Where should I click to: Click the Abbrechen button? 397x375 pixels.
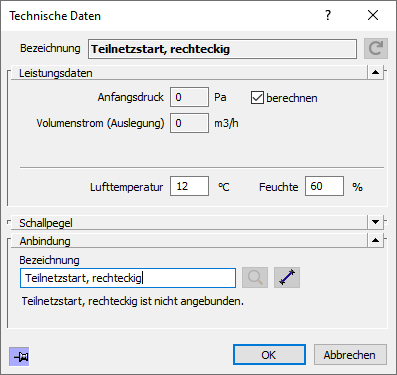click(x=350, y=355)
